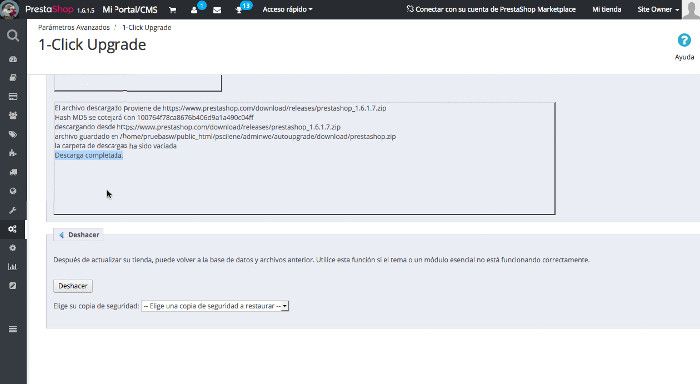Viewport: 700px width, 384px height.
Task: Click the Ayuda help question mark icon
Action: click(x=684, y=40)
